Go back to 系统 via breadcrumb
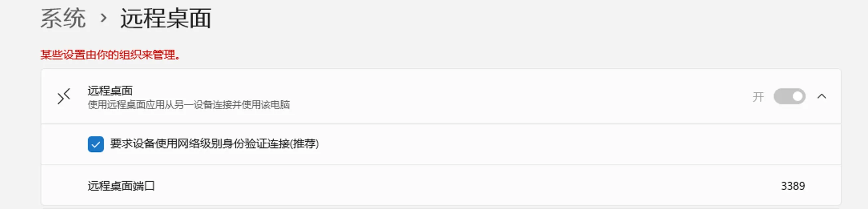Screen dimensions: 868x209 pos(63,18)
